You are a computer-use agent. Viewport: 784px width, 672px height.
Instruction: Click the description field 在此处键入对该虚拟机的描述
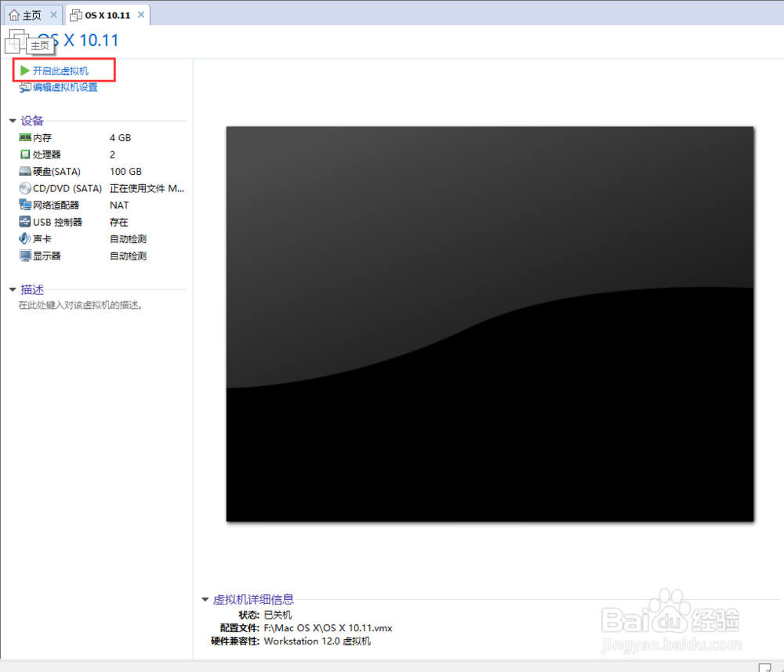coord(82,305)
